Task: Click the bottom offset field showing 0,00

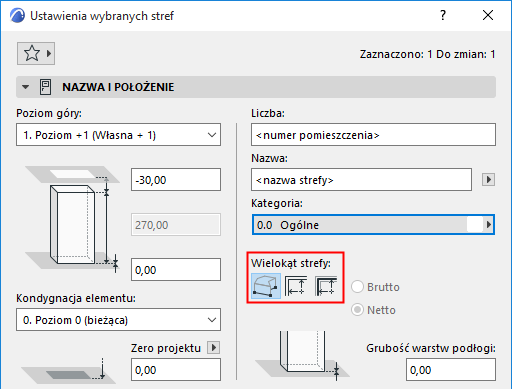Action: (176, 269)
